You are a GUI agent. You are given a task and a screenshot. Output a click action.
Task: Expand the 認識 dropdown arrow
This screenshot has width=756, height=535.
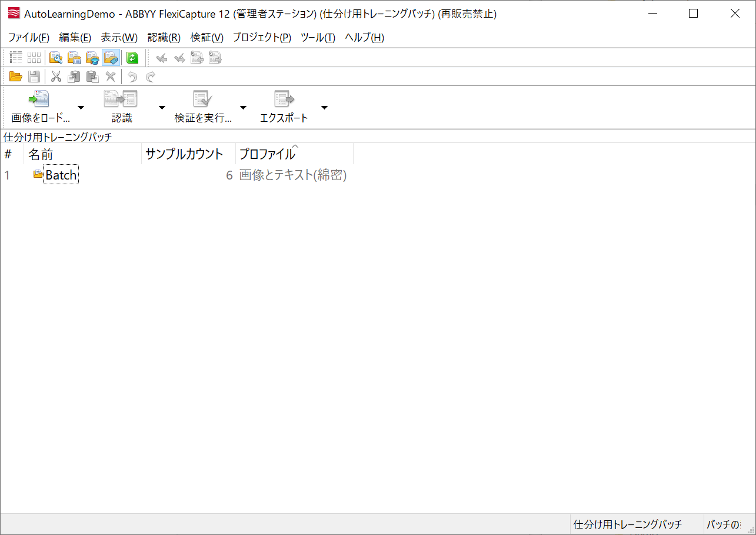pos(162,107)
